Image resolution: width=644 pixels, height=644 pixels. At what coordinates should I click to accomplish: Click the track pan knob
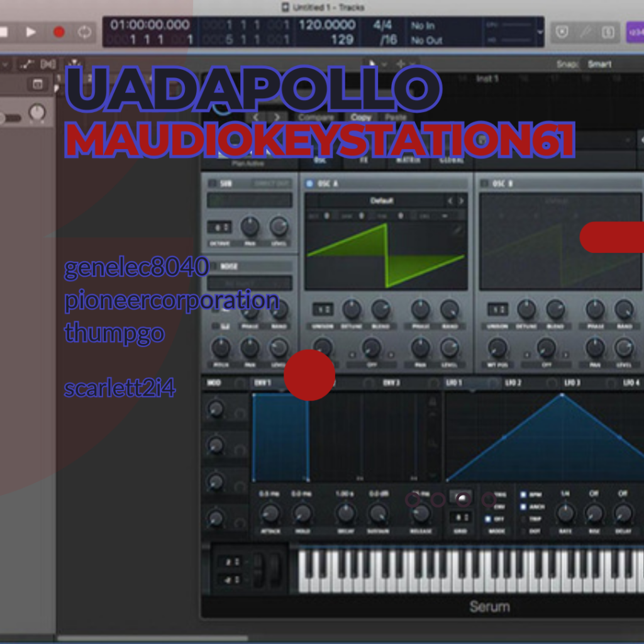tap(37, 112)
